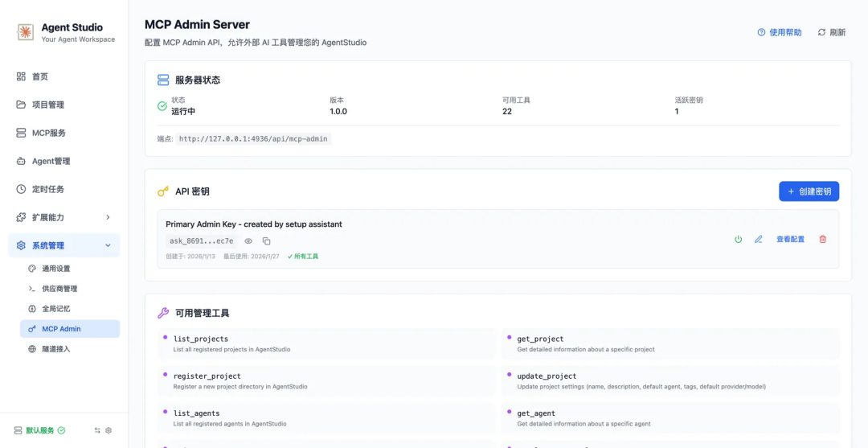868x448 pixels.
Task: Click the Agent Studio logo icon
Action: pos(25,33)
